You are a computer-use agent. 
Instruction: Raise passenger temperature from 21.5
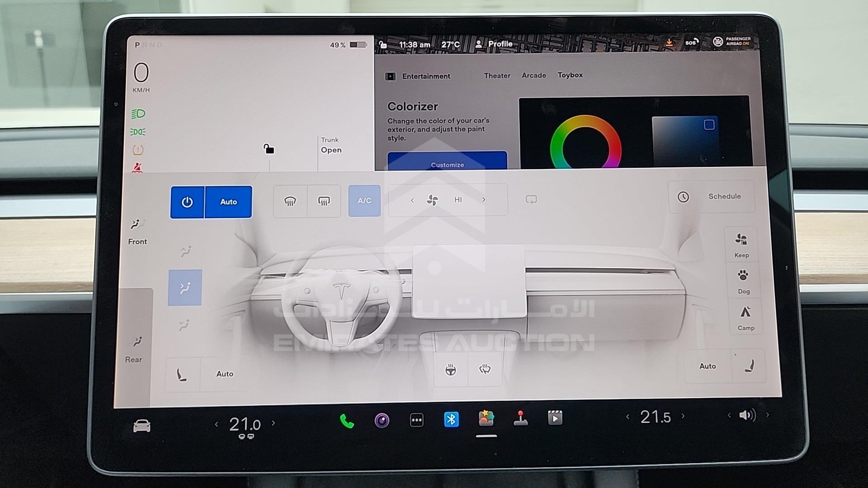click(x=683, y=416)
